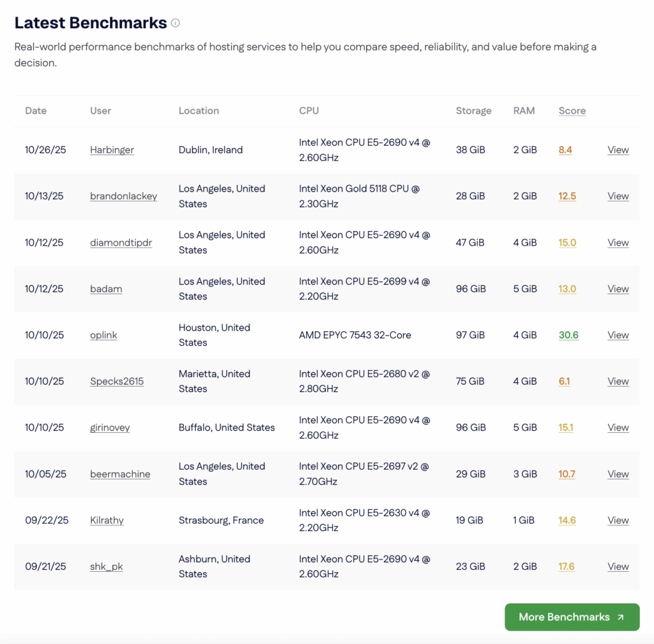Open oplink's user page
The width and height of the screenshot is (654, 644).
point(103,334)
